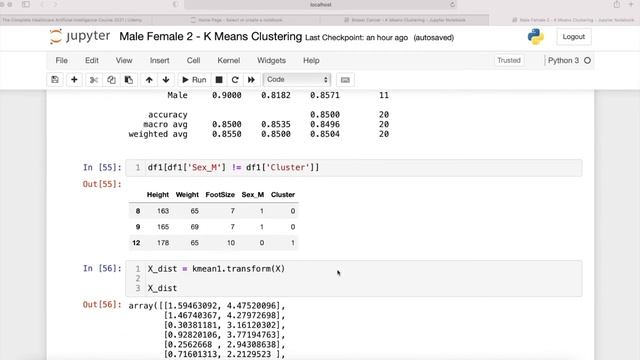This screenshot has height=360, width=640.
Task: Copy selected cells icon
Action: coord(111,80)
